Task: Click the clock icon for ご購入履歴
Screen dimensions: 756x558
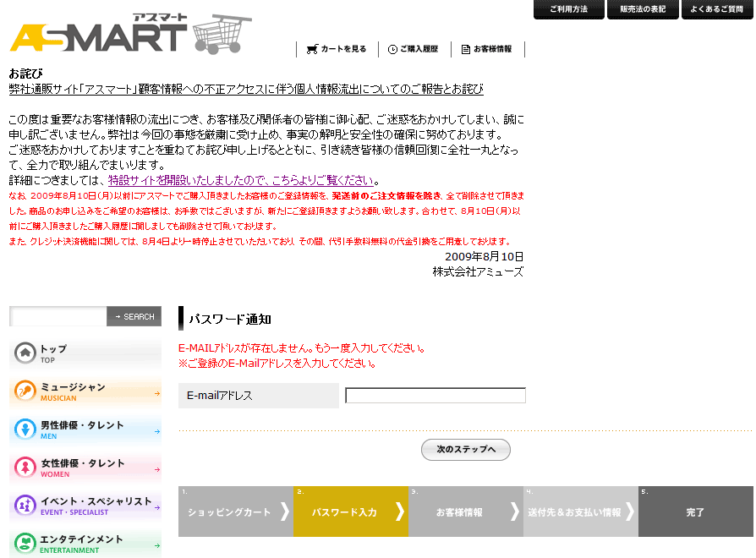Action: pos(392,49)
